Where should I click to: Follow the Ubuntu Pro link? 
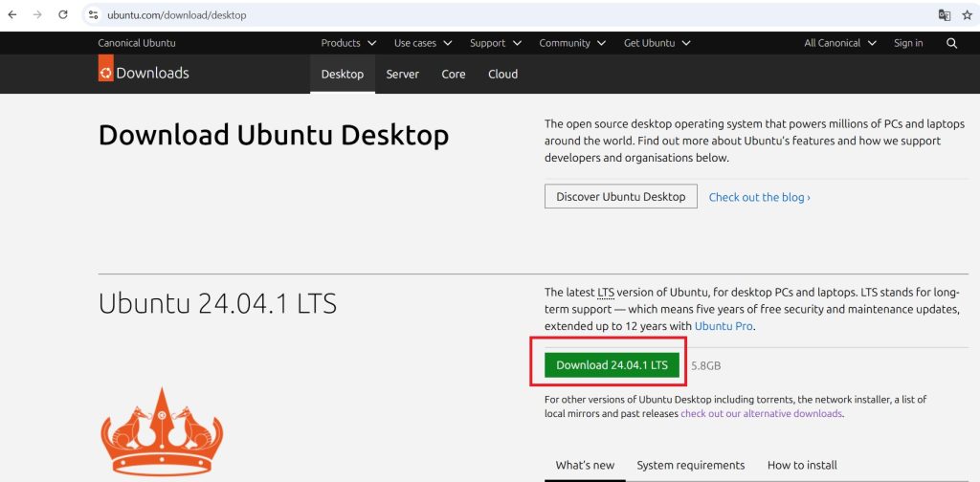pyautogui.click(x=724, y=326)
